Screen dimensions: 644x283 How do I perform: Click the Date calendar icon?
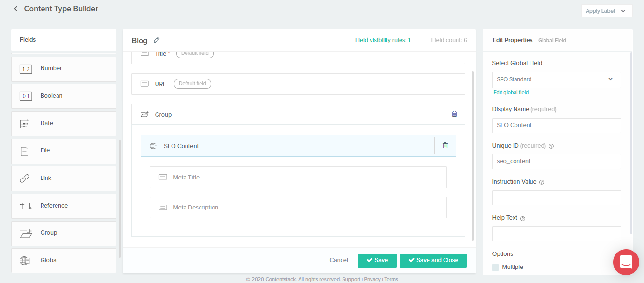pyautogui.click(x=25, y=123)
